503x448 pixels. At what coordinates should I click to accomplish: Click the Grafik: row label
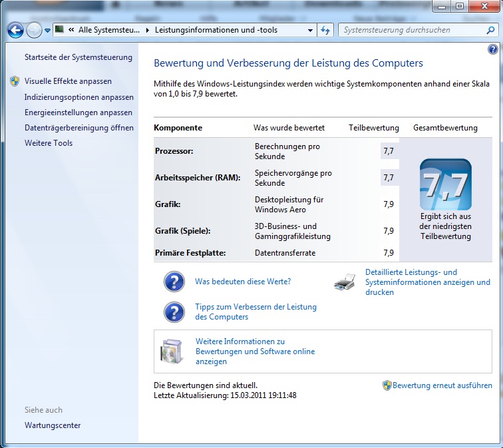coord(168,204)
